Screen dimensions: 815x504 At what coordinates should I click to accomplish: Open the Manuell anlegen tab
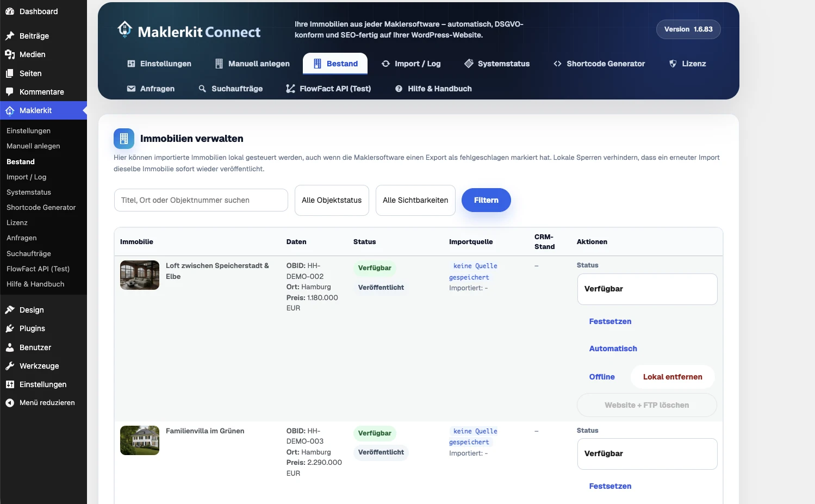click(252, 64)
